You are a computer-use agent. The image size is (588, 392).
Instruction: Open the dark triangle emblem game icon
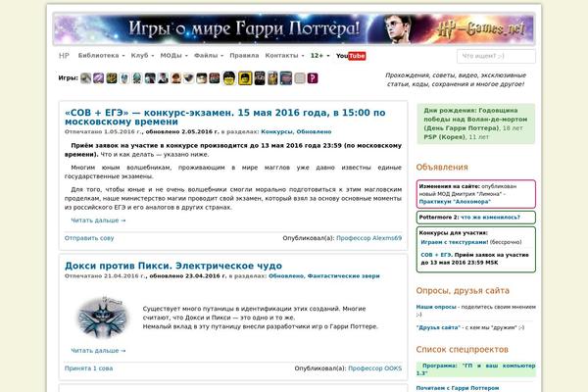(x=188, y=78)
